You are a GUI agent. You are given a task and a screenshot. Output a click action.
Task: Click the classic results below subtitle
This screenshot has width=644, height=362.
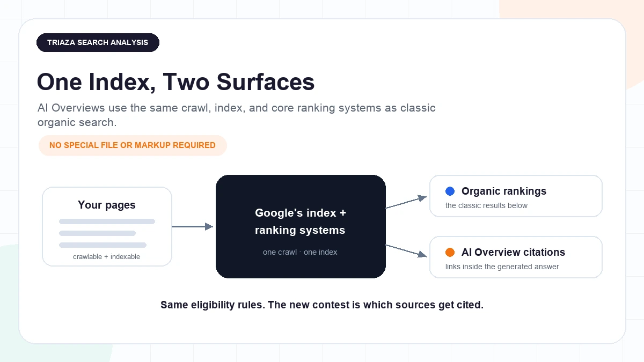point(486,205)
